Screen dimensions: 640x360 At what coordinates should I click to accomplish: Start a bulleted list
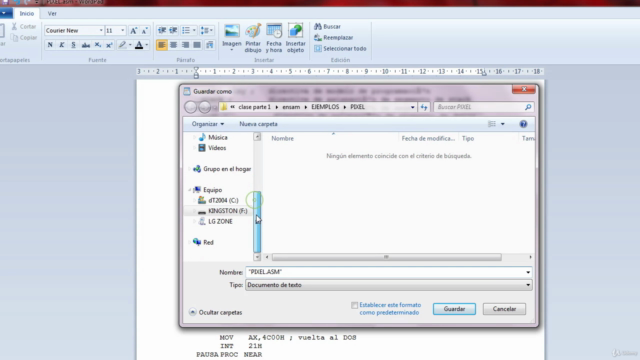coord(186,31)
